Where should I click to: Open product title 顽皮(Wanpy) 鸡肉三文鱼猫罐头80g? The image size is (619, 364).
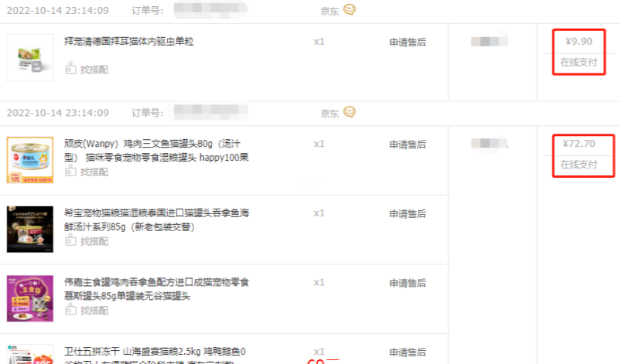tap(157, 150)
